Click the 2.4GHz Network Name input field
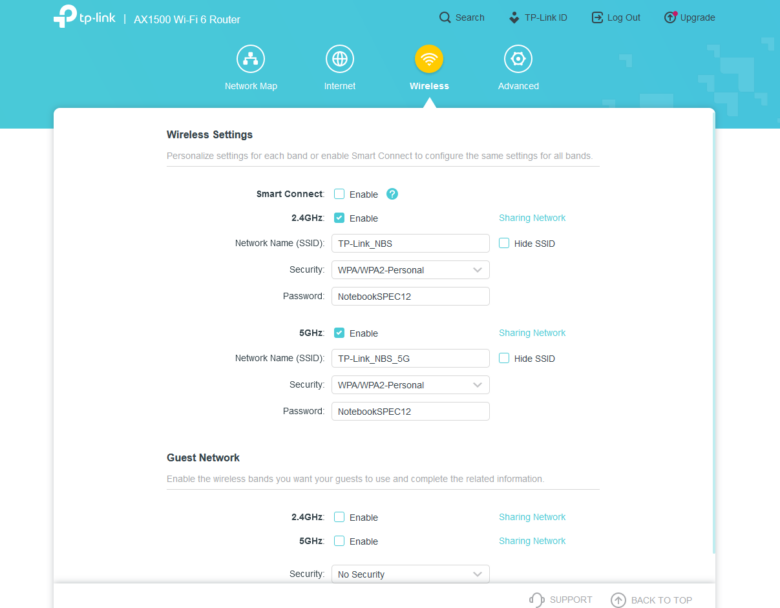780x608 pixels. point(410,243)
